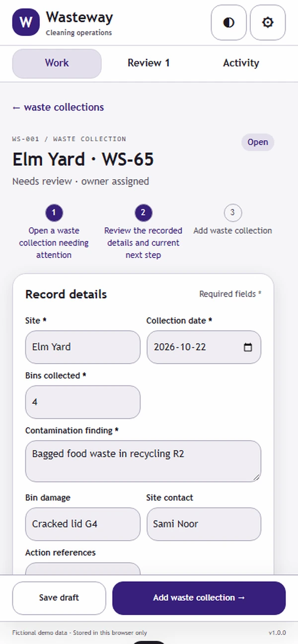Select step 3 circle
Viewport: 298px width, 644px height.
coord(232,213)
